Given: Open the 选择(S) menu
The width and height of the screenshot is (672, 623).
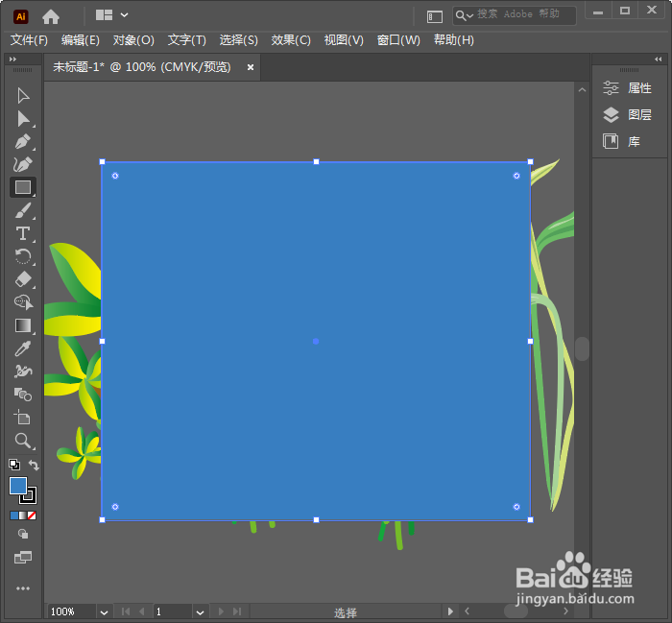Looking at the screenshot, I should pos(239,40).
